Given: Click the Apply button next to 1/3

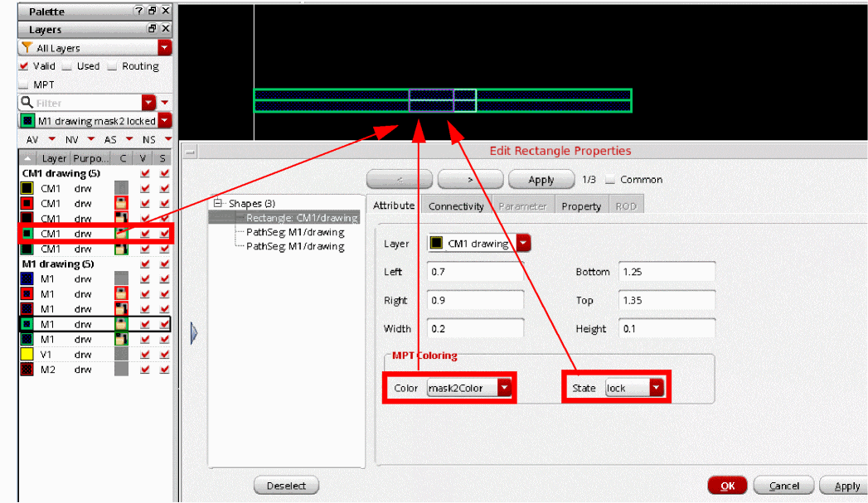Looking at the screenshot, I should click(541, 180).
